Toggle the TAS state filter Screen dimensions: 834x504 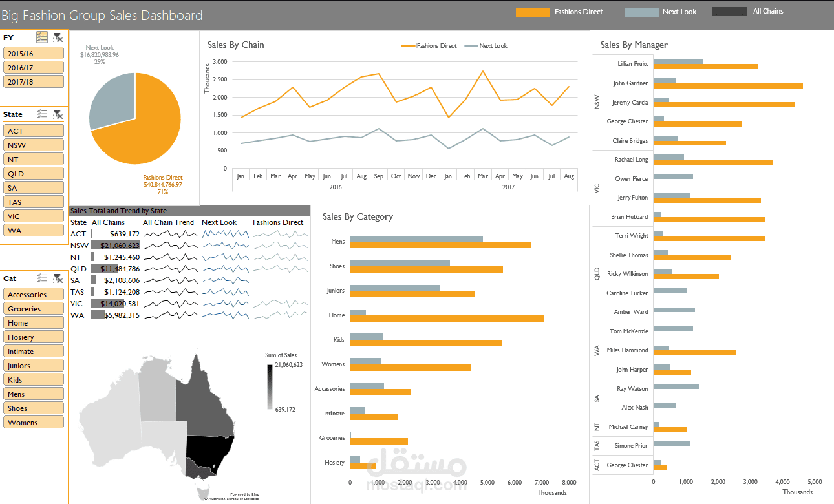point(33,202)
